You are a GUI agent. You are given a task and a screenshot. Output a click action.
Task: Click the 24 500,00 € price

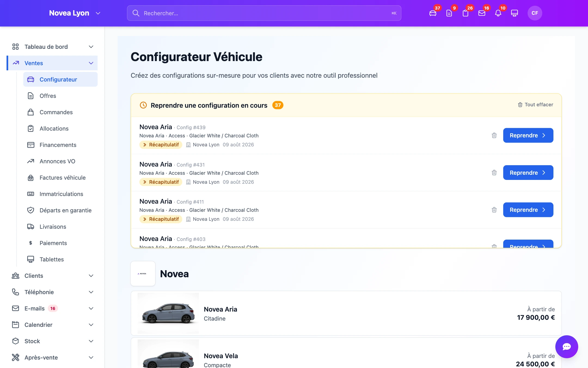pos(535,364)
